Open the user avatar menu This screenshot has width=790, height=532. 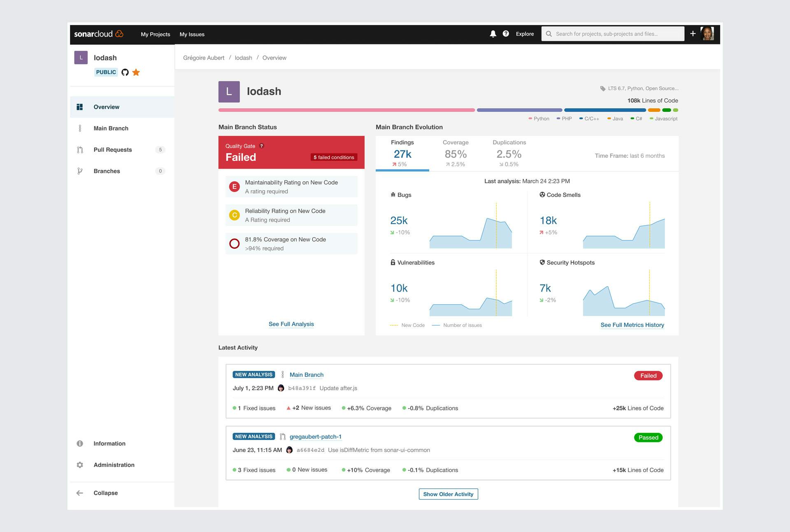[707, 34]
